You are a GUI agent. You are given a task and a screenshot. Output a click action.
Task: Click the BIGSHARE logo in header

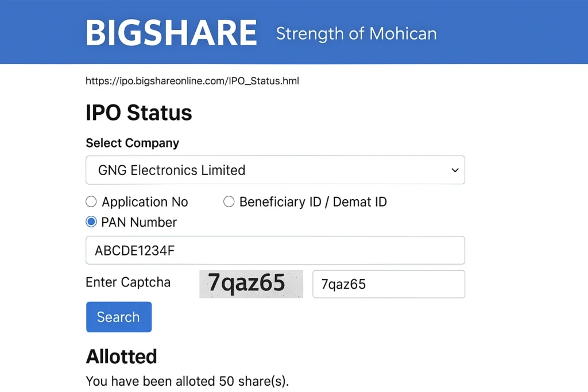(x=171, y=33)
